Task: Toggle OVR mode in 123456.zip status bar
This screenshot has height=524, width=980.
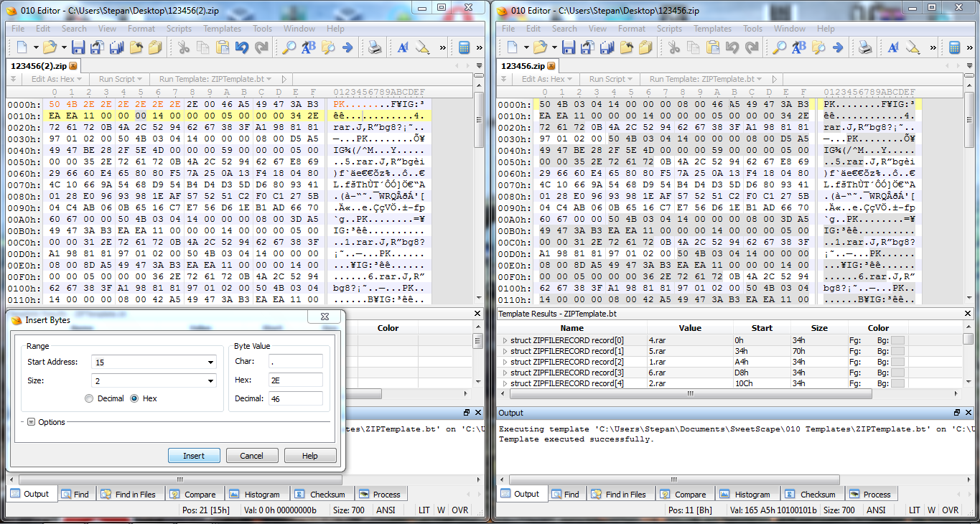Action: (950, 510)
